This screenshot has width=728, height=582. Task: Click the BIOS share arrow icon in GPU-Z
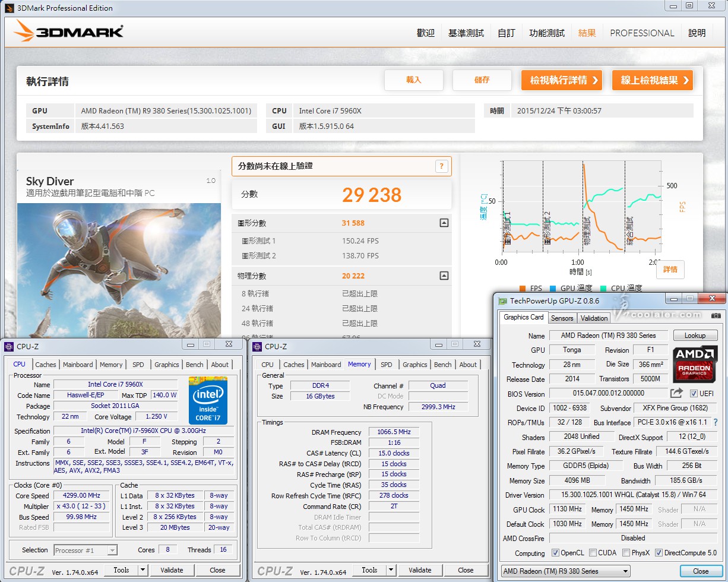[x=676, y=393]
